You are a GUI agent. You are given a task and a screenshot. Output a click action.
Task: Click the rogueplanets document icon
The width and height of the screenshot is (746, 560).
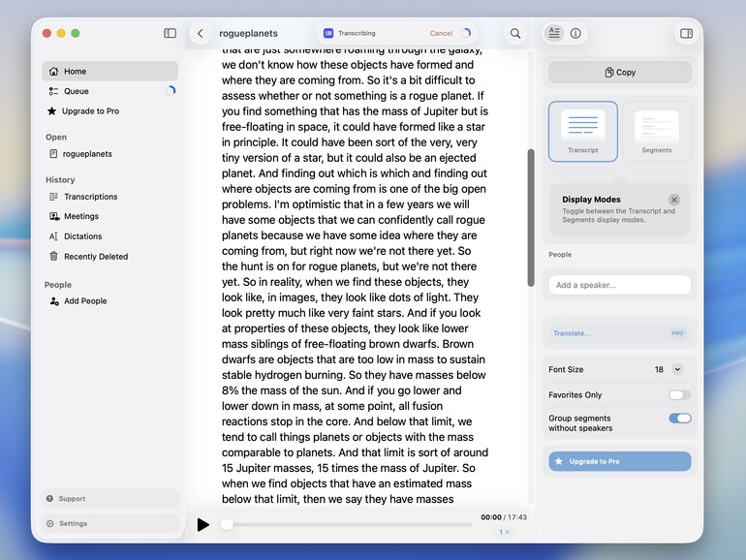tap(53, 154)
